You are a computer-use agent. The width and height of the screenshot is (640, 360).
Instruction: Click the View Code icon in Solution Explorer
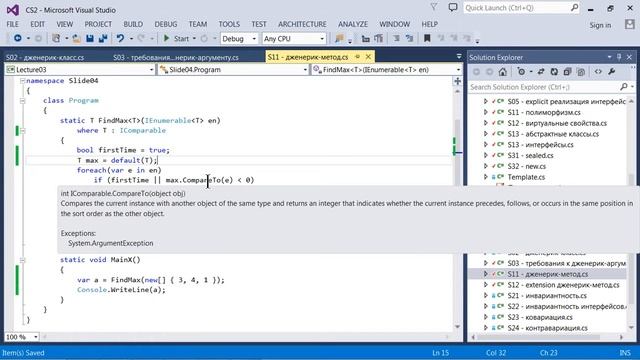598,72
